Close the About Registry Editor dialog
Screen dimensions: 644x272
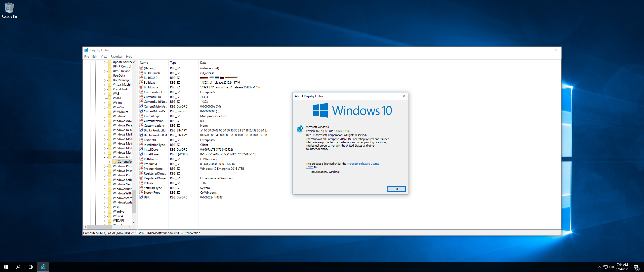click(x=404, y=96)
